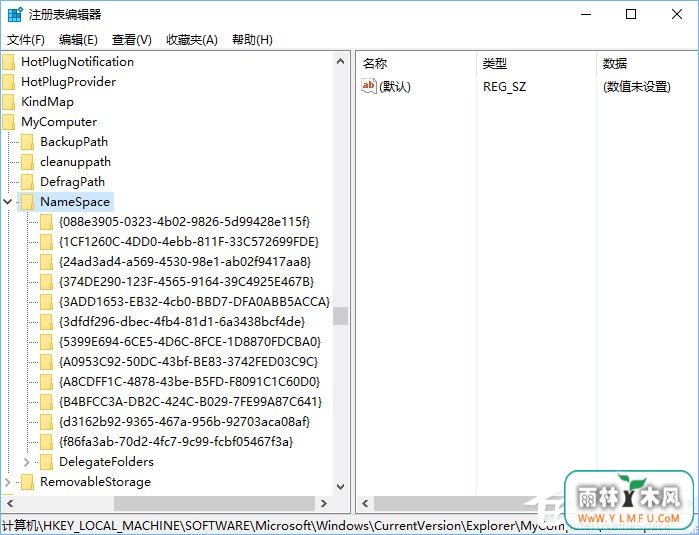Click the folder icon next to DefragPath
This screenshot has height=535, width=699.
[28, 182]
